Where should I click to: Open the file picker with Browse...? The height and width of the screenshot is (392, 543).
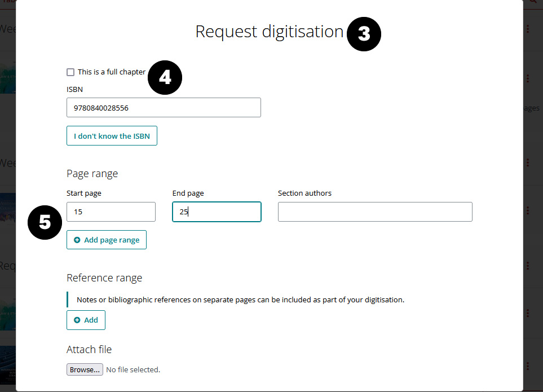pos(85,369)
